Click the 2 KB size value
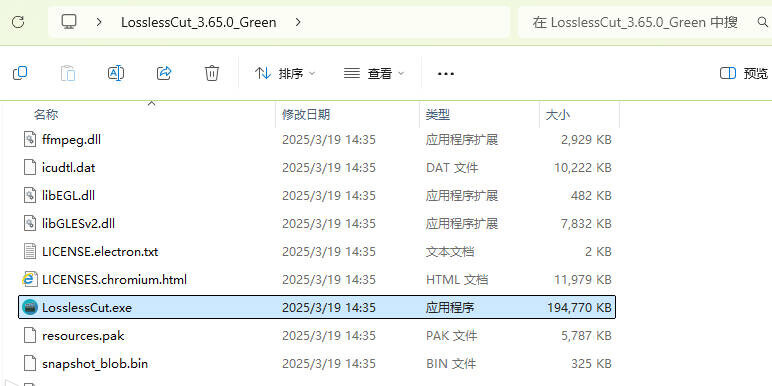The image size is (772, 386). (x=598, y=252)
